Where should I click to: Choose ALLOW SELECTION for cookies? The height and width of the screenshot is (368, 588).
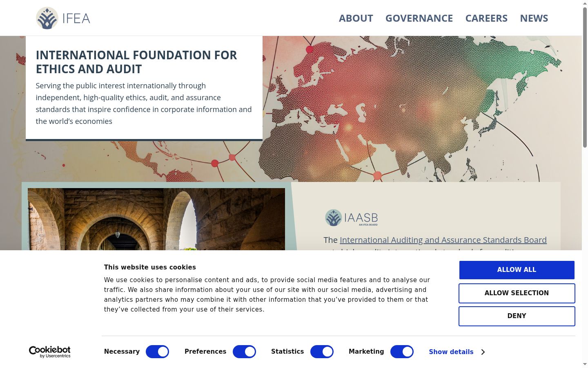(517, 293)
